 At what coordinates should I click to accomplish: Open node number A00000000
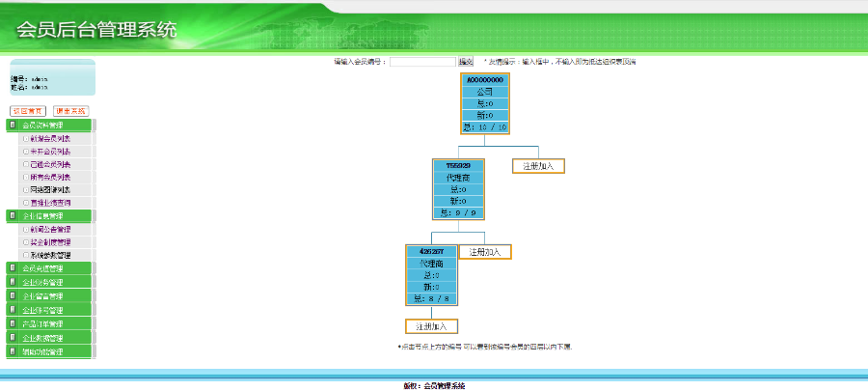[485, 80]
